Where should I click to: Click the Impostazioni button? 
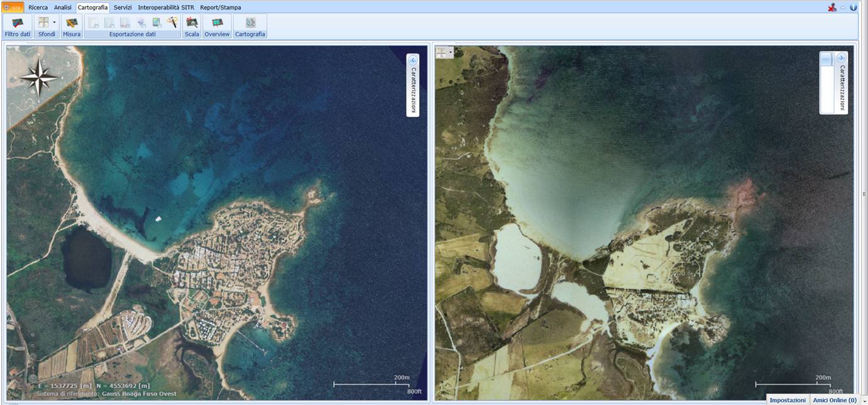tap(788, 400)
